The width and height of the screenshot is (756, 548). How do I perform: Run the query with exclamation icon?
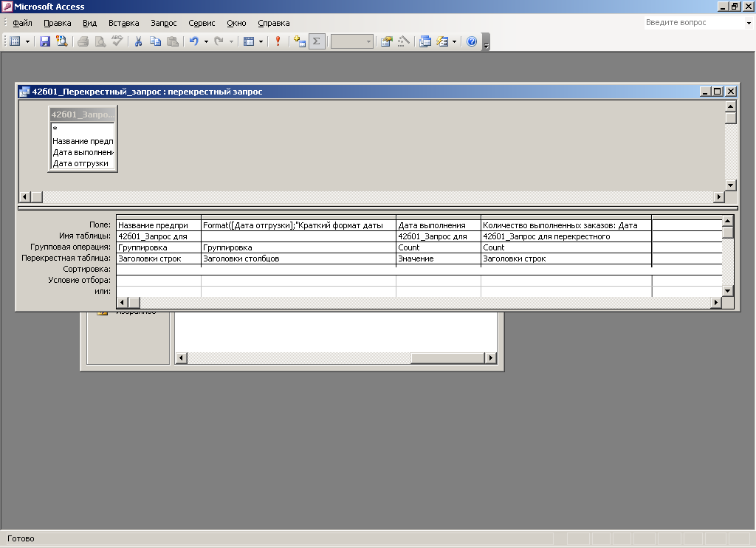pyautogui.click(x=278, y=41)
